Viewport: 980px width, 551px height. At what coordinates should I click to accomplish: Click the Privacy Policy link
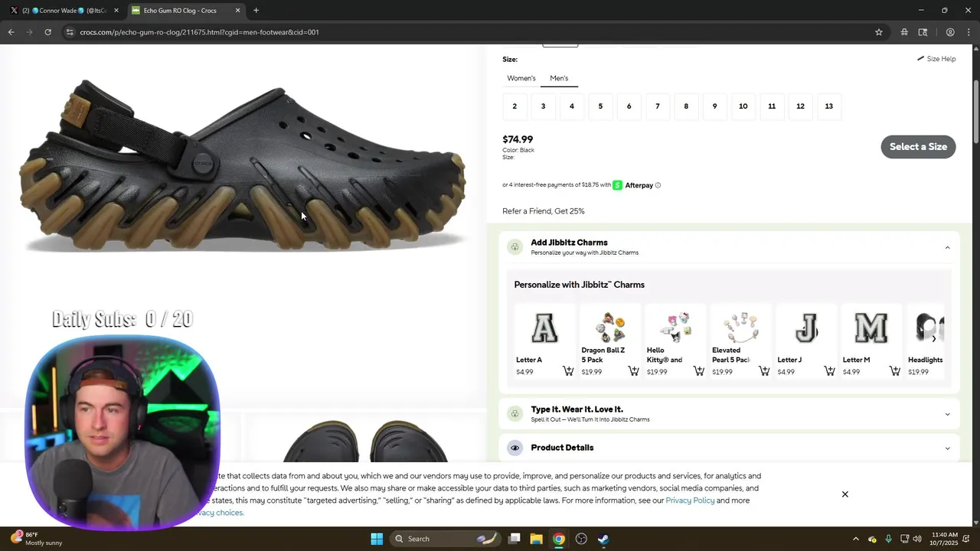coord(690,500)
